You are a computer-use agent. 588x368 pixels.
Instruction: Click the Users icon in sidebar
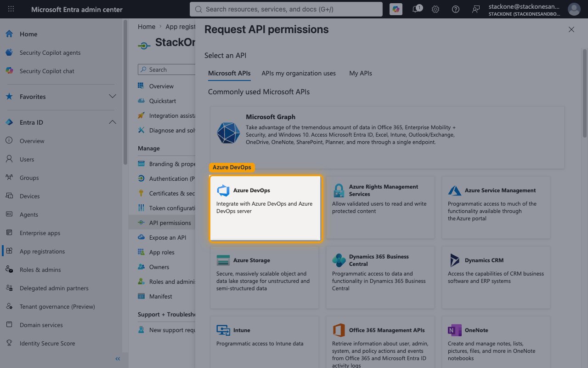click(x=9, y=159)
